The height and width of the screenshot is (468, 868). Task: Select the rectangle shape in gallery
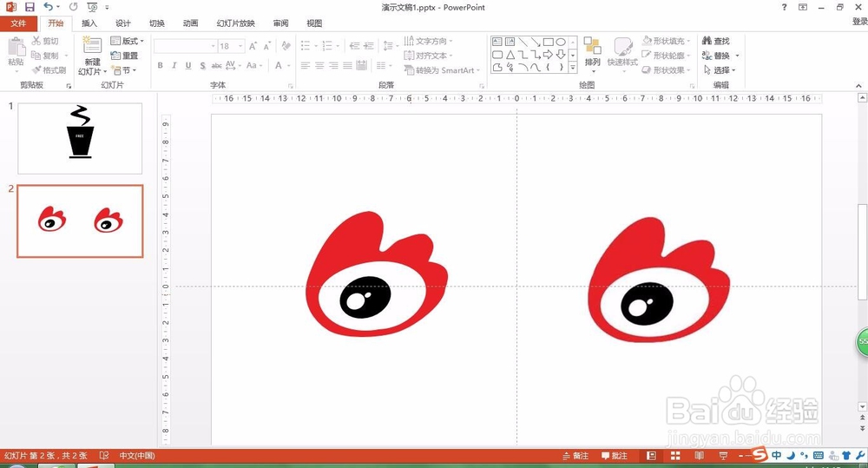click(x=548, y=42)
